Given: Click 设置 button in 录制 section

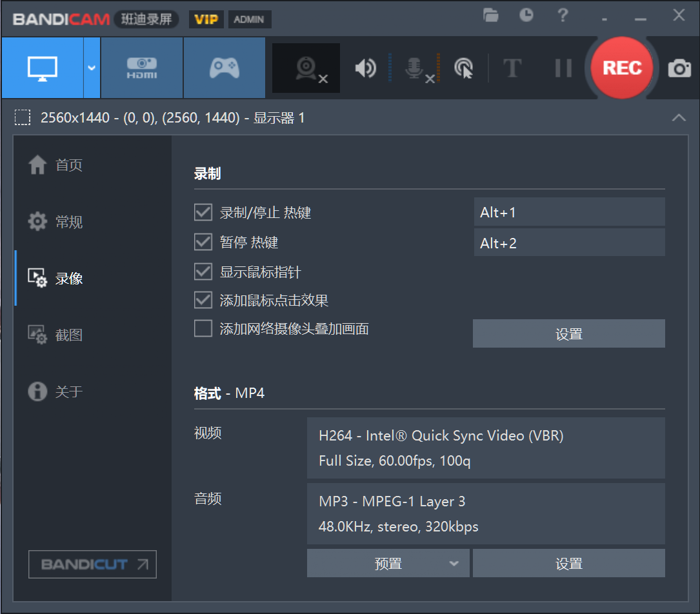Looking at the screenshot, I should tap(569, 333).
